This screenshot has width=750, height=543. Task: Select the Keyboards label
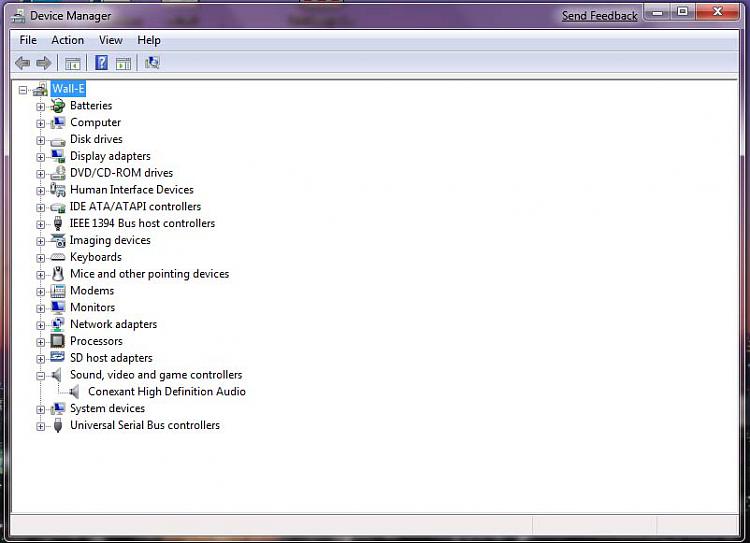(x=96, y=257)
